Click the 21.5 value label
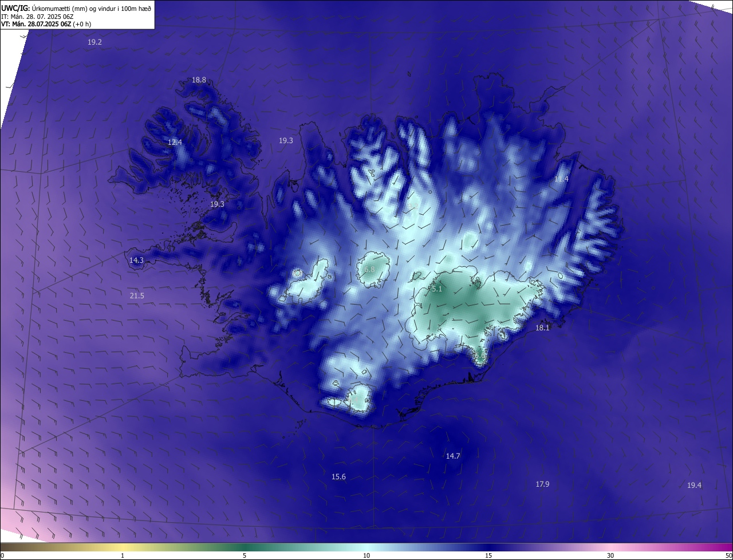This screenshot has height=560, width=733. (x=137, y=295)
